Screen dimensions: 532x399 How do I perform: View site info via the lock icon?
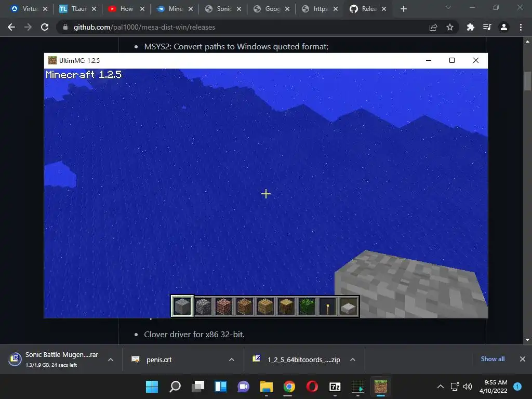pos(65,27)
